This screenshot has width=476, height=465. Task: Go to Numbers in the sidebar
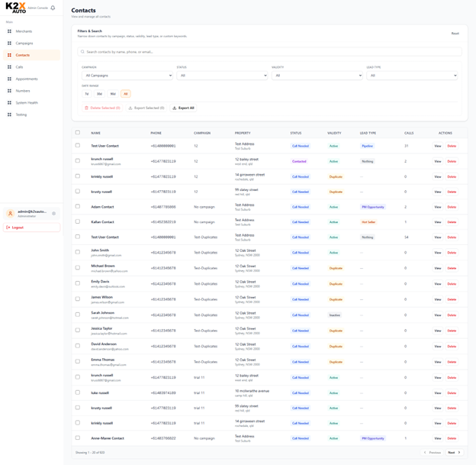point(23,91)
